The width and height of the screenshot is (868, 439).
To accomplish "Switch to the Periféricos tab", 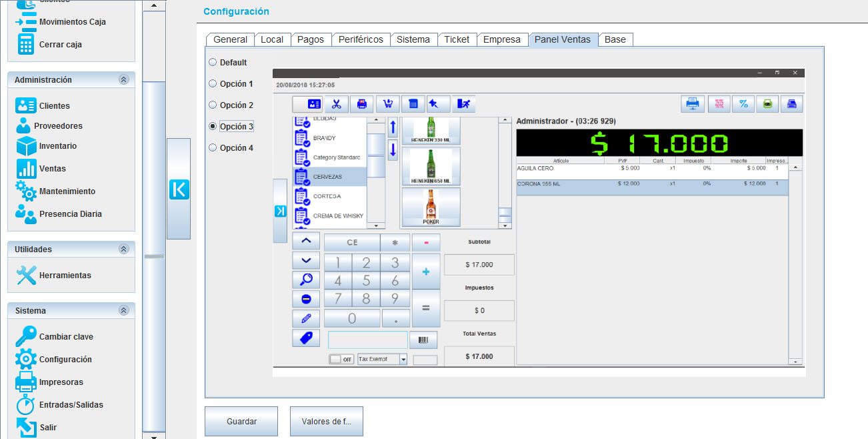I will (x=361, y=39).
